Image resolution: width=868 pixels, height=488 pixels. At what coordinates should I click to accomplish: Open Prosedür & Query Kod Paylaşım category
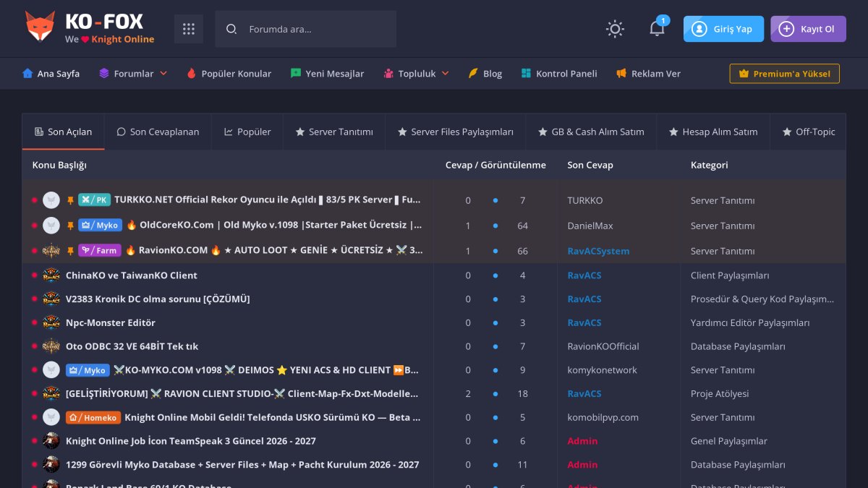coord(762,299)
